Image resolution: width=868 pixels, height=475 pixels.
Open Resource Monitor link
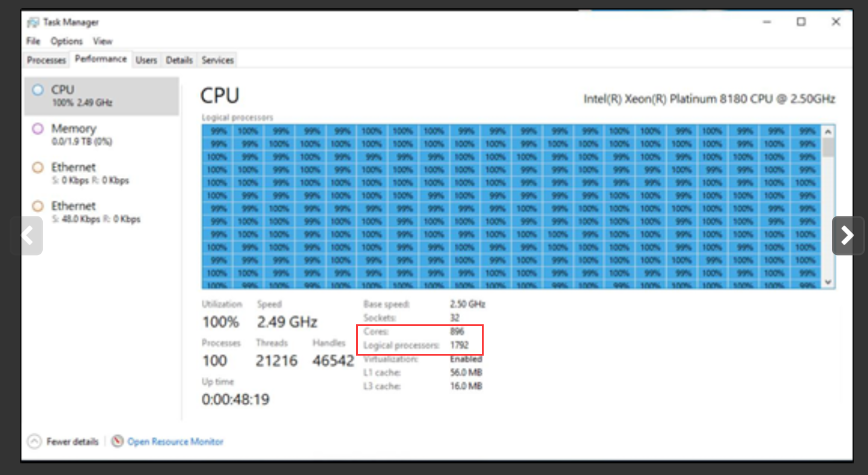[175, 442]
